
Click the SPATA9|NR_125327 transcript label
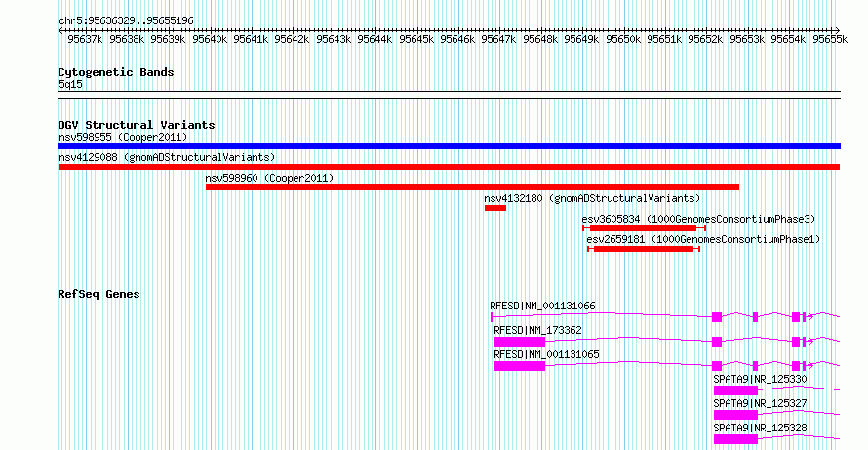(x=760, y=403)
